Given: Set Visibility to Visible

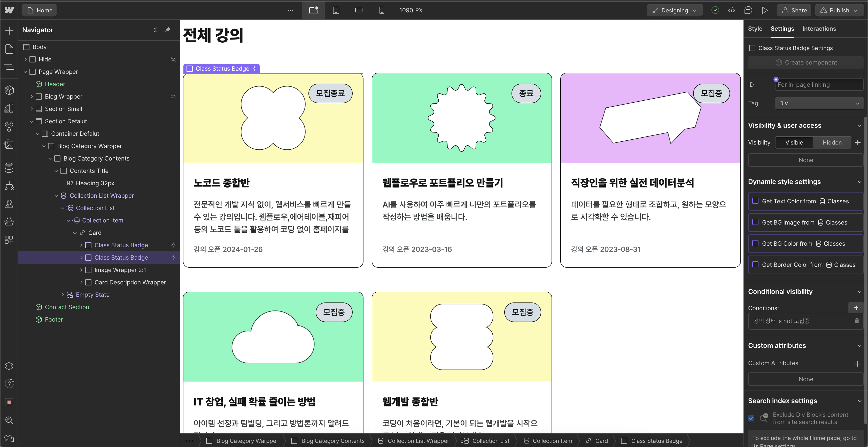Looking at the screenshot, I should tap(794, 142).
